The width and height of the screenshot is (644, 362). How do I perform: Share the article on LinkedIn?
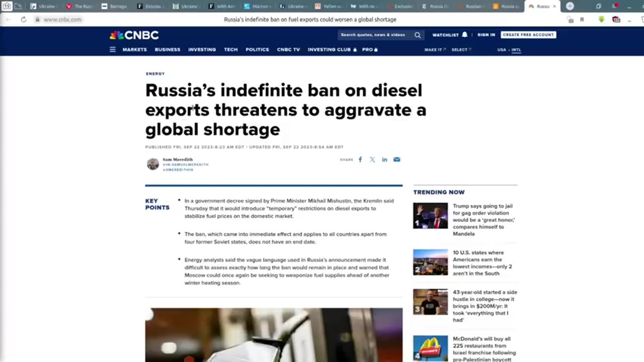(384, 159)
